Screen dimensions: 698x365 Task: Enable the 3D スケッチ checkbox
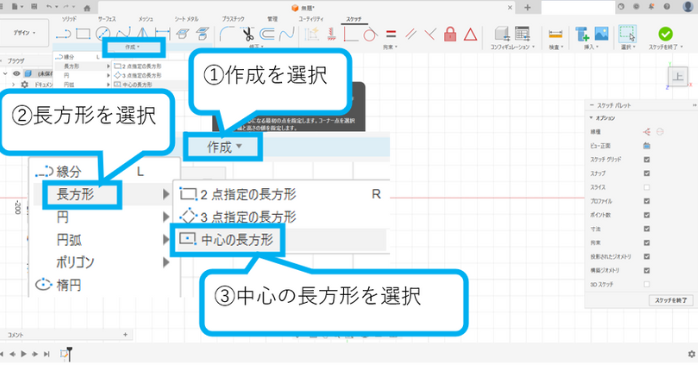point(647,284)
